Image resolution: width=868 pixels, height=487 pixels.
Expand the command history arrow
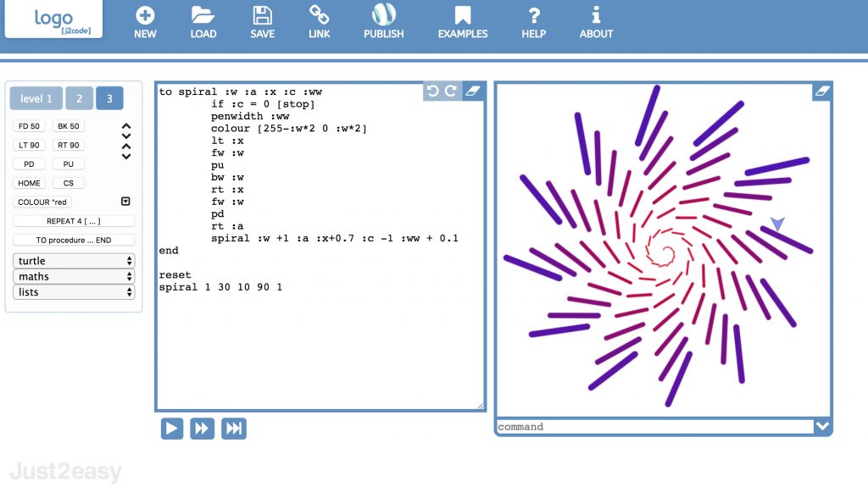pyautogui.click(x=821, y=427)
